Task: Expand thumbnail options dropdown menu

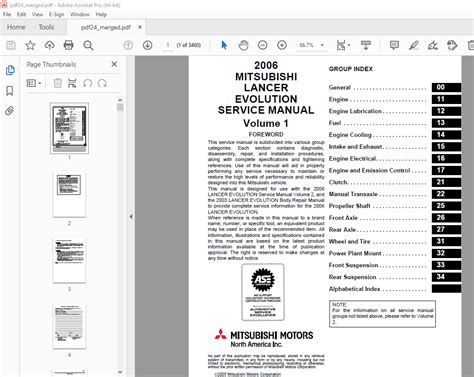Action: (x=34, y=83)
